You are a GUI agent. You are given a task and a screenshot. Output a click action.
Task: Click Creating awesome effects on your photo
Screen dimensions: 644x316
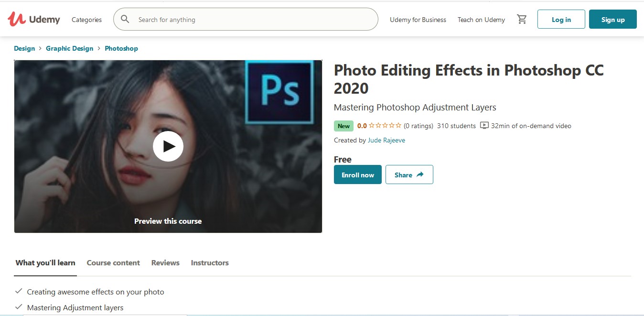click(96, 292)
